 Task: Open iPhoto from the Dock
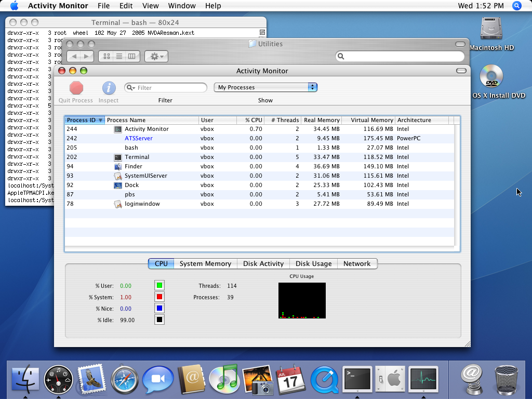[x=258, y=380]
